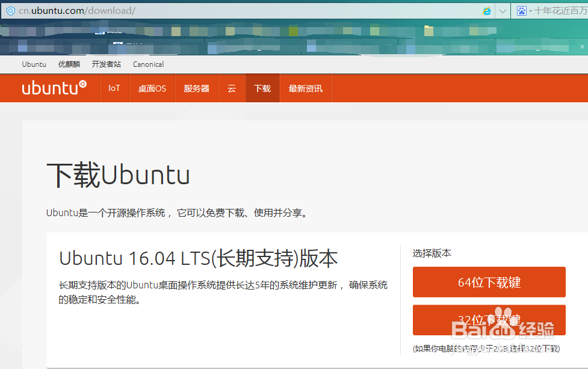Select the 云 navigation tab
The image size is (588, 369).
(x=232, y=88)
